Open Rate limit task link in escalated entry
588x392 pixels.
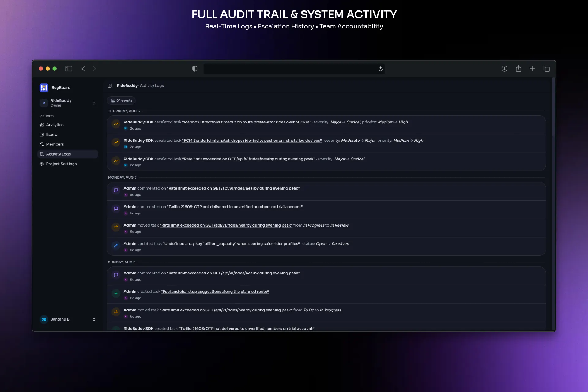coord(248,159)
